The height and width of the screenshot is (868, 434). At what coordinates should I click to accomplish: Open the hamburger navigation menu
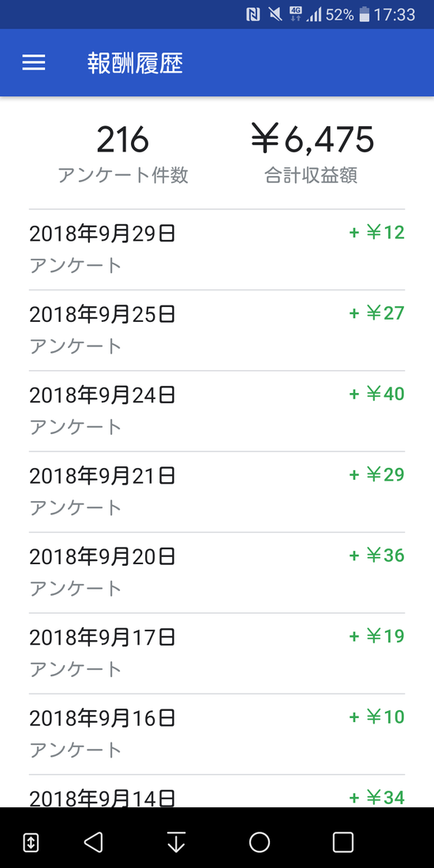point(34,63)
